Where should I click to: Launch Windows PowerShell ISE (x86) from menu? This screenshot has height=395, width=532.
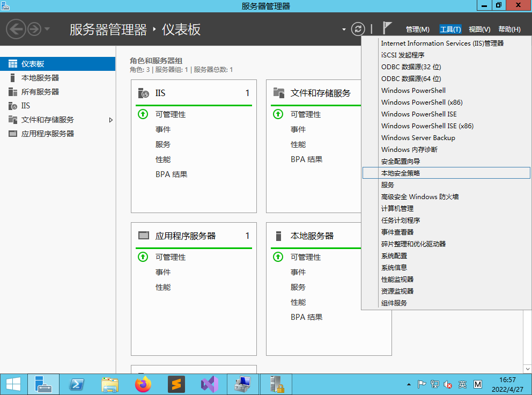pos(446,126)
